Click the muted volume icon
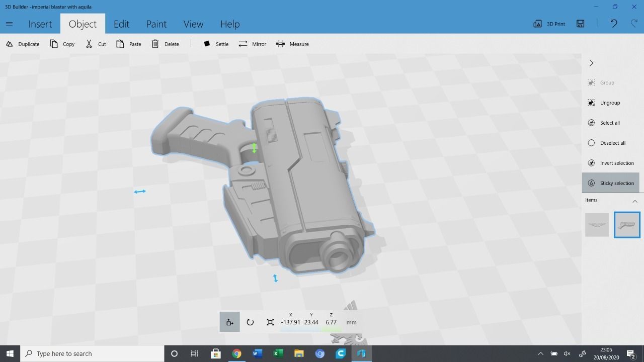This screenshot has width=644, height=362. (x=567, y=353)
